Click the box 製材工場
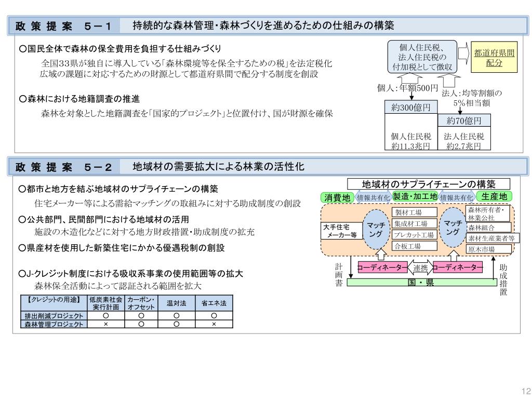 414,212
